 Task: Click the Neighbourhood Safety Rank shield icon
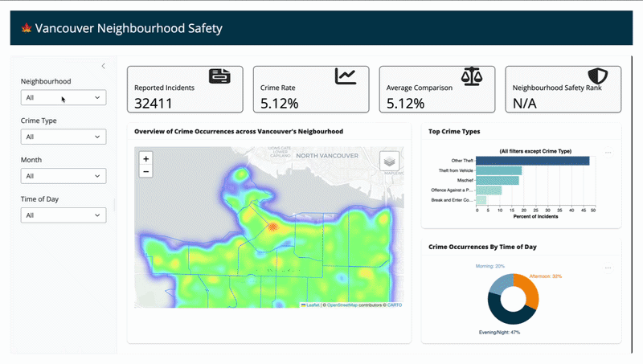(x=597, y=76)
